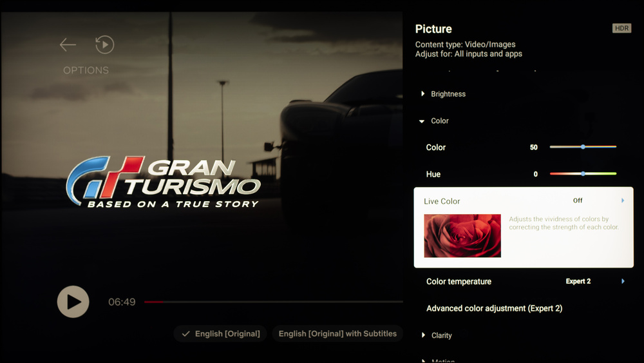Click the red video progress bar
Viewport: 644px width, 363px height.
click(154, 302)
